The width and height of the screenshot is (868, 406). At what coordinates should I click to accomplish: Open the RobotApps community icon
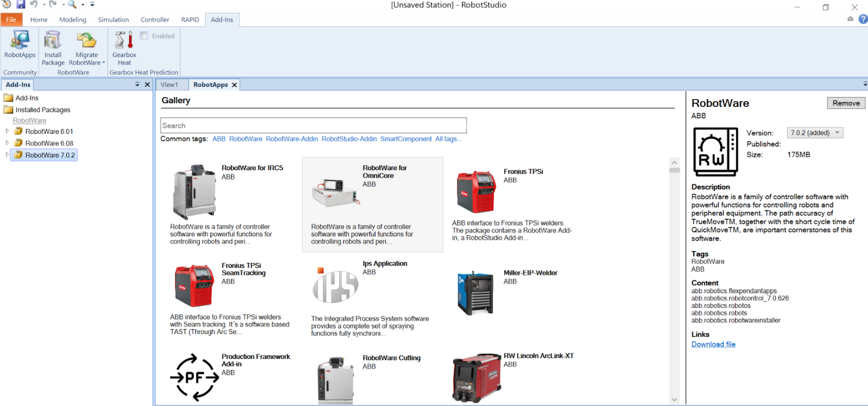click(x=20, y=40)
